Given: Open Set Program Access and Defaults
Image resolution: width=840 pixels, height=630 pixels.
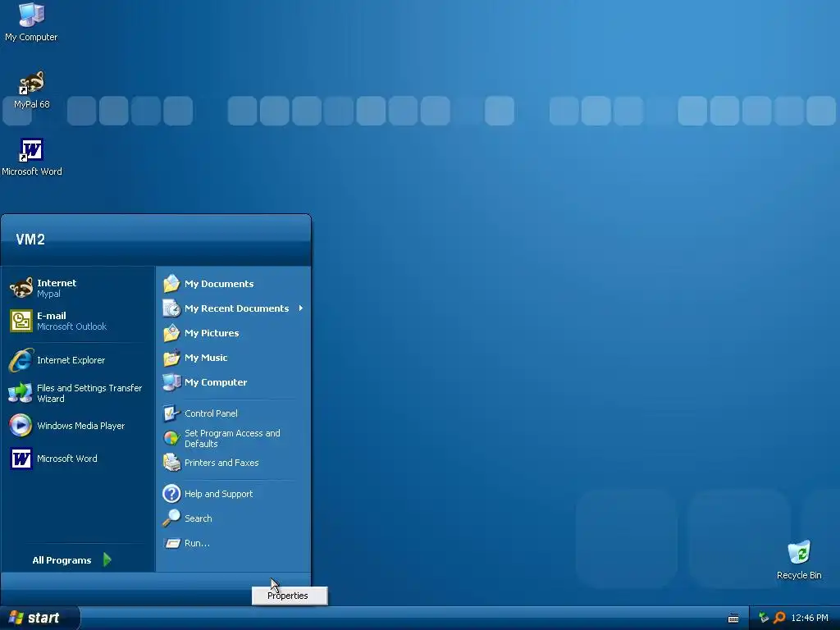Looking at the screenshot, I should [x=234, y=438].
